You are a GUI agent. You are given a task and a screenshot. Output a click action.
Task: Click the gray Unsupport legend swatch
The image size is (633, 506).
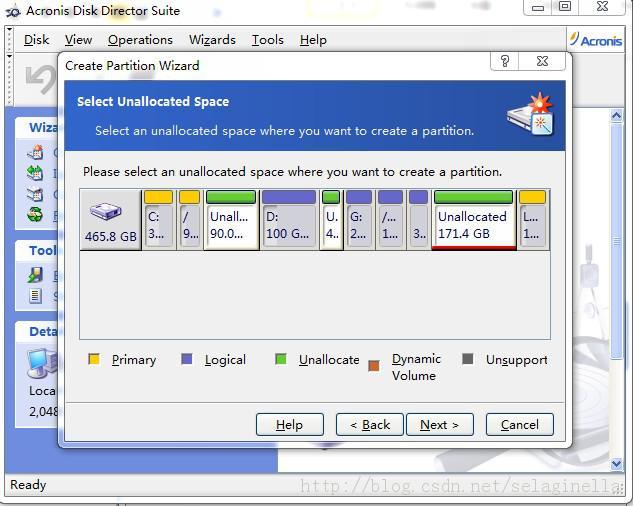[x=467, y=359]
